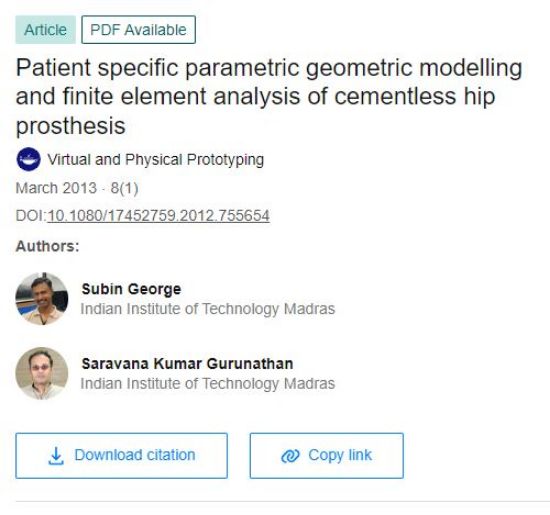Open author name Subin George

131,289
